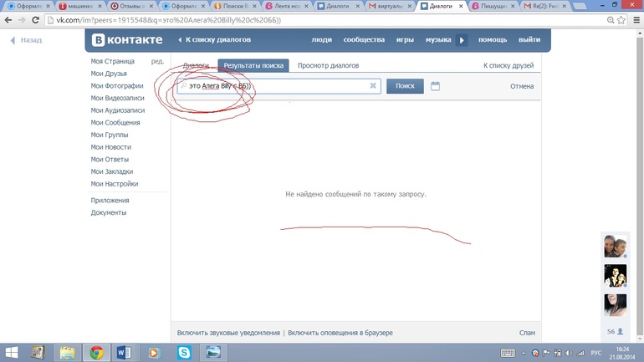Viewport: 644px width, 362px height.
Task: Select the 'Просмотр диалогов' tab
Action: pyautogui.click(x=328, y=65)
